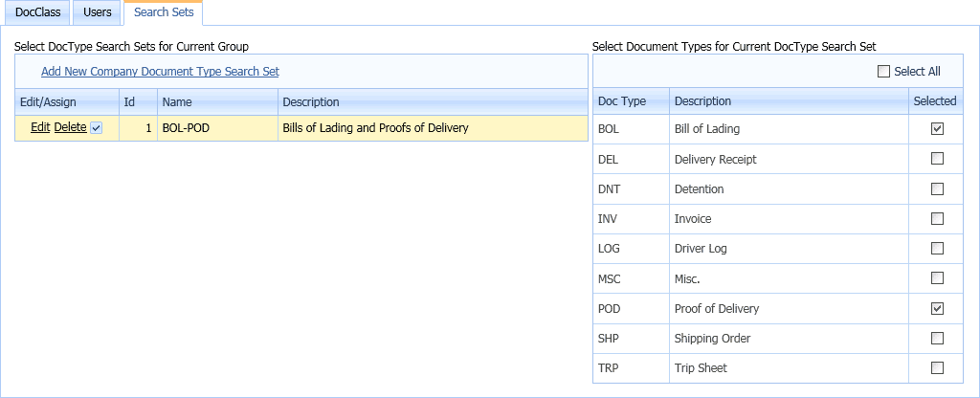The height and width of the screenshot is (398, 980).
Task: Click the DEL doc type cell
Action: tap(631, 160)
